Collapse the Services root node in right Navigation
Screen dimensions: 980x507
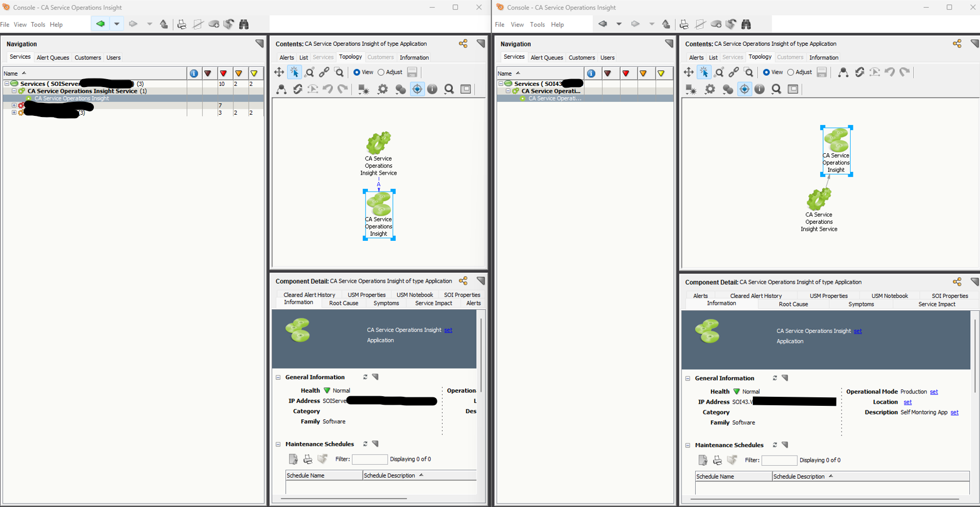click(x=501, y=84)
